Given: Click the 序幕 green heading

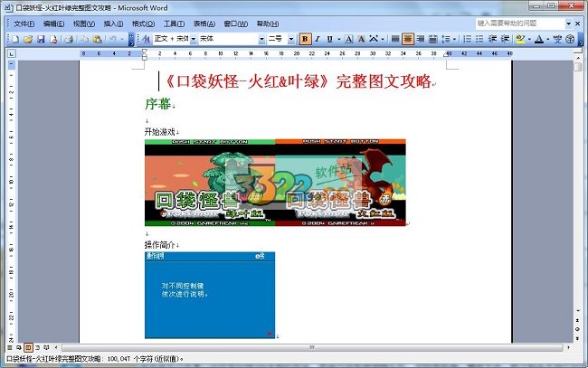Looking at the screenshot, I should click(158, 104).
